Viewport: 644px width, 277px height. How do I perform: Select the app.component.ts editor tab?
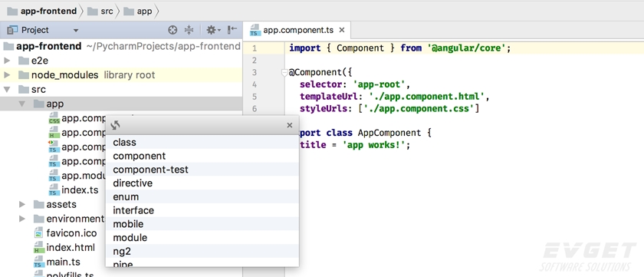click(297, 30)
